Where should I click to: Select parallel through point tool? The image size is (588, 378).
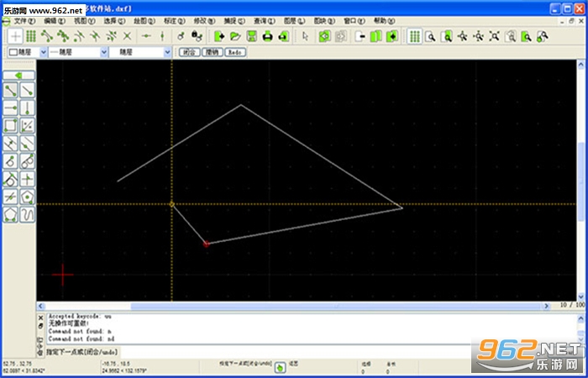pyautogui.click(x=27, y=144)
